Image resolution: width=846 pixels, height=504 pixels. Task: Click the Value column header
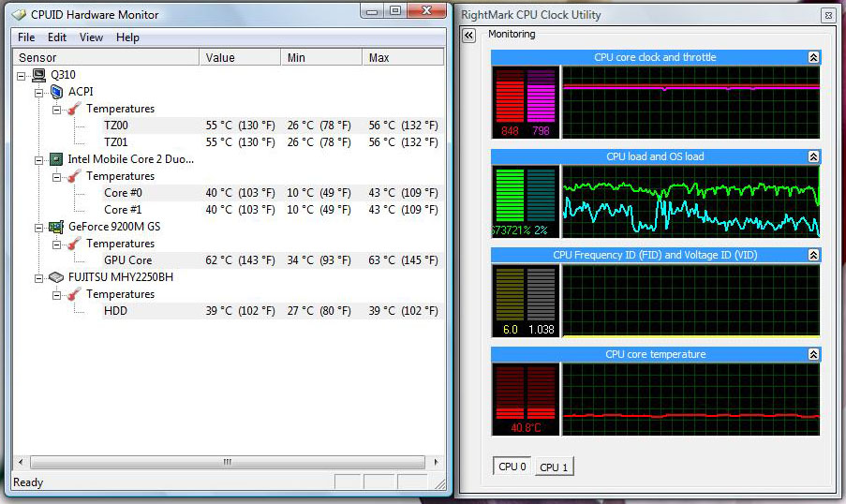pos(240,57)
